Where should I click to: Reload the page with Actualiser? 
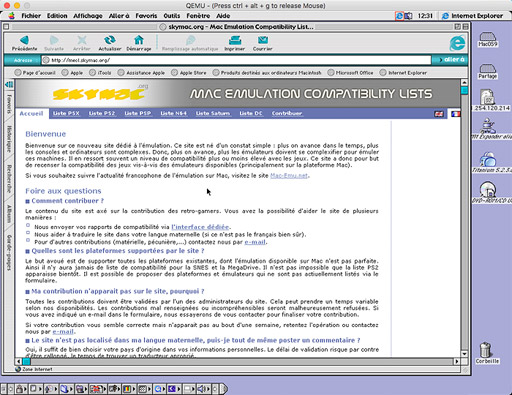pos(110,43)
